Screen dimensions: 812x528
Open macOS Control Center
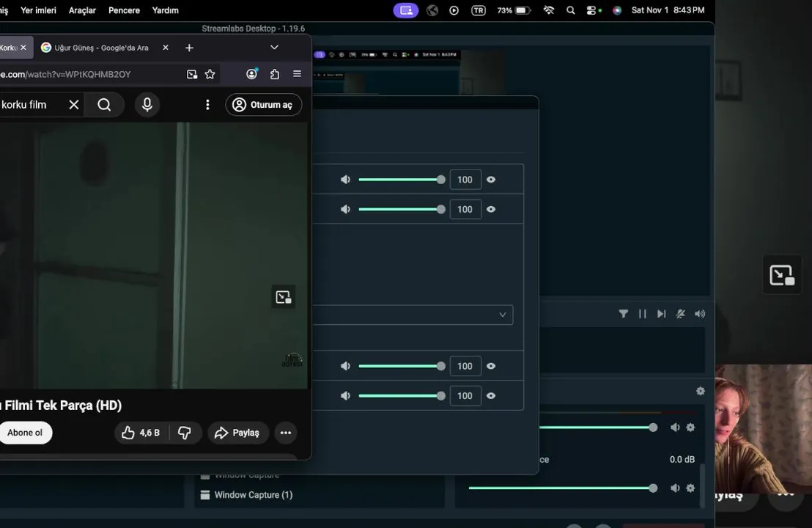coord(591,10)
